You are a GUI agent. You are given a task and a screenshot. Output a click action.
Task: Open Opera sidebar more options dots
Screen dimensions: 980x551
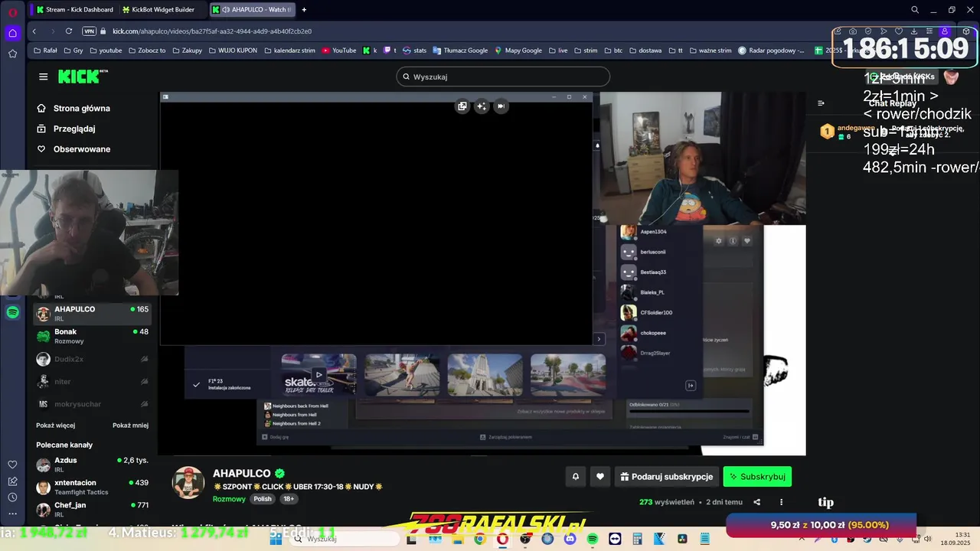tap(12, 514)
